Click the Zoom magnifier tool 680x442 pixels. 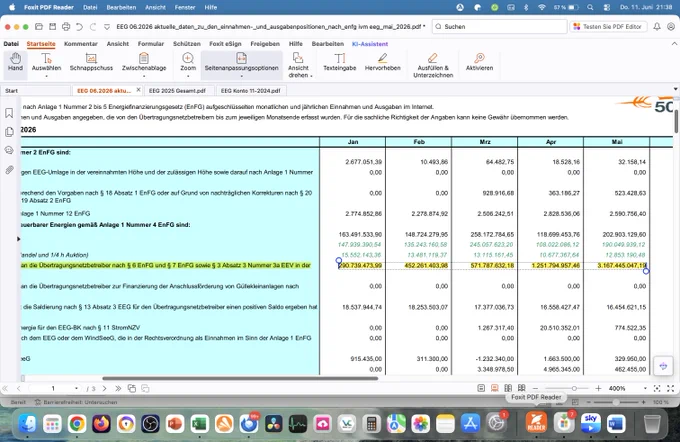pos(188,62)
